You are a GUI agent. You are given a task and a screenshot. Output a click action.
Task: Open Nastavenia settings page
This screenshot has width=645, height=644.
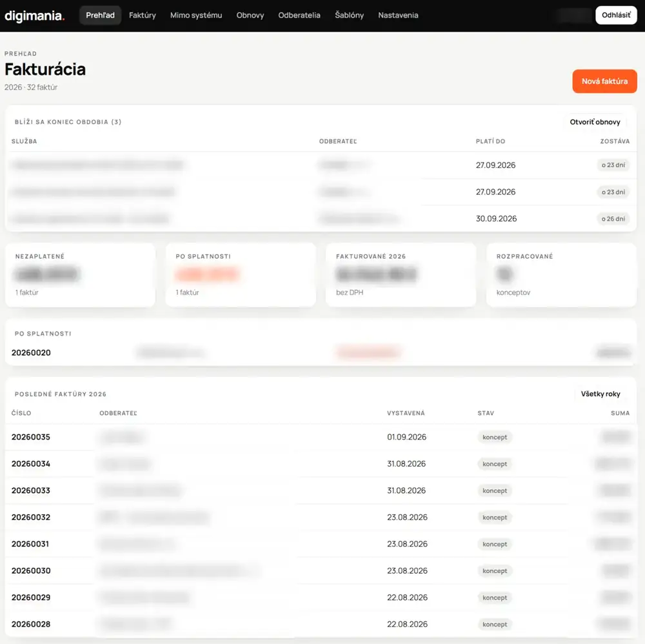(x=398, y=15)
